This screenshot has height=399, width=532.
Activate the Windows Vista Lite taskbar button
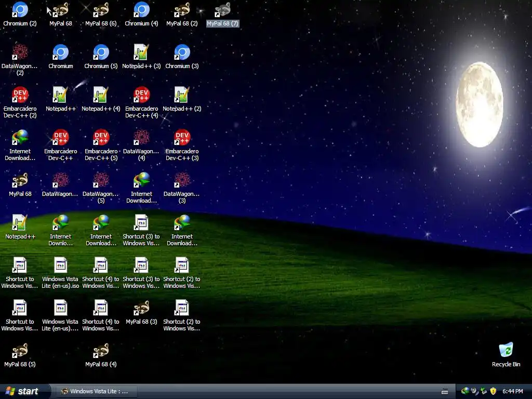(x=96, y=391)
